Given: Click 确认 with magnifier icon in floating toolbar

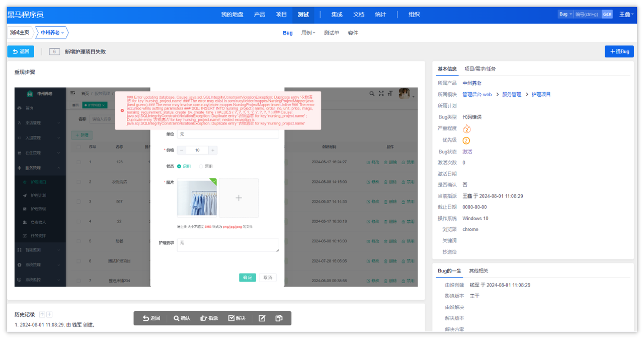Looking at the screenshot, I should point(182,318).
